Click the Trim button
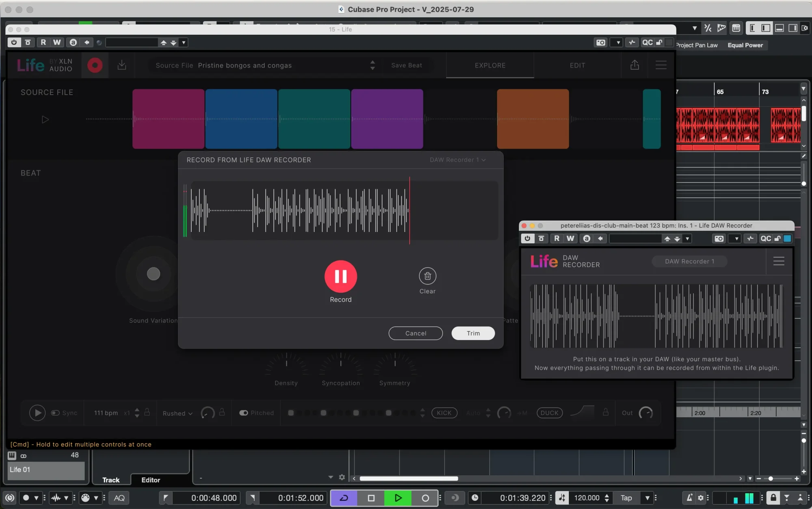 473,333
